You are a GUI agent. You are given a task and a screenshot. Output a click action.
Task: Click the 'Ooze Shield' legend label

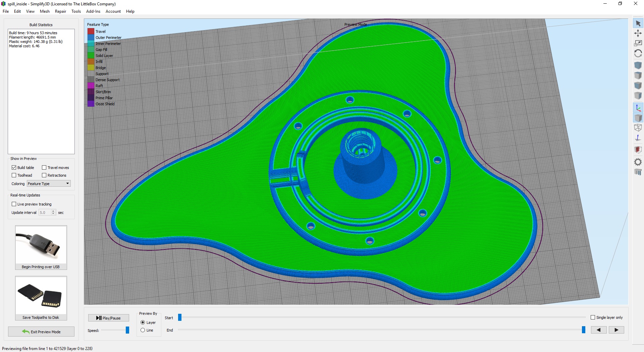tap(105, 104)
